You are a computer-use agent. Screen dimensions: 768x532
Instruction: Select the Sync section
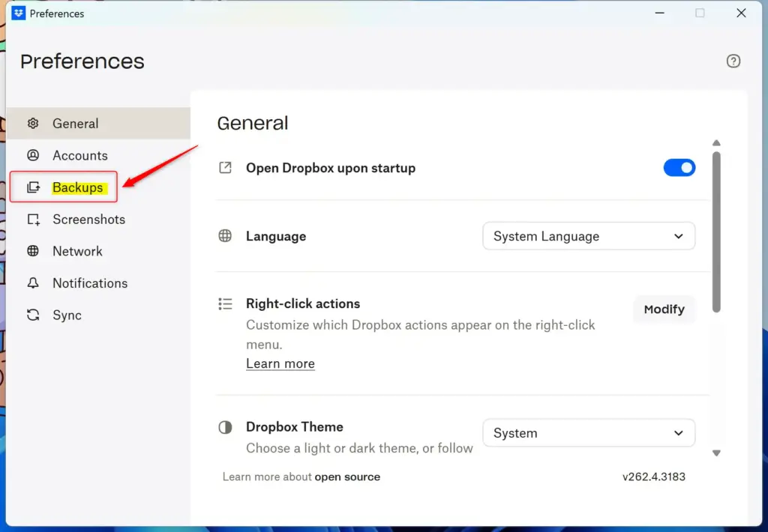tap(98, 315)
